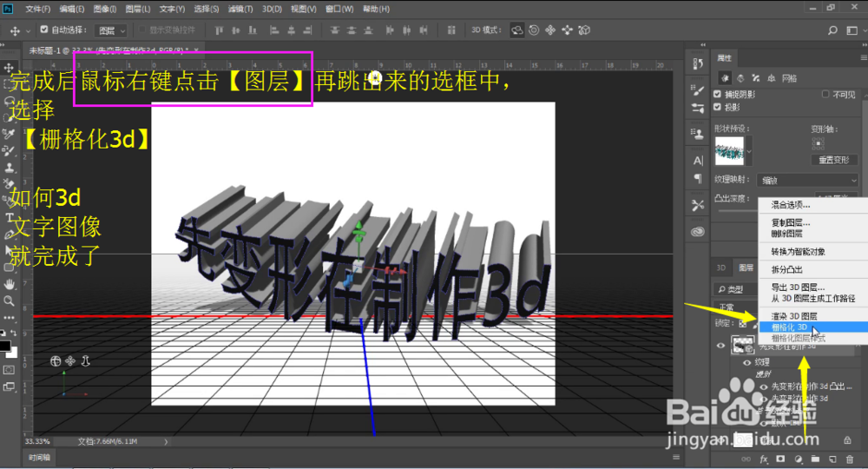Click the Deform icon in 属性 panel
868x469 pixels.
pyautogui.click(x=740, y=78)
